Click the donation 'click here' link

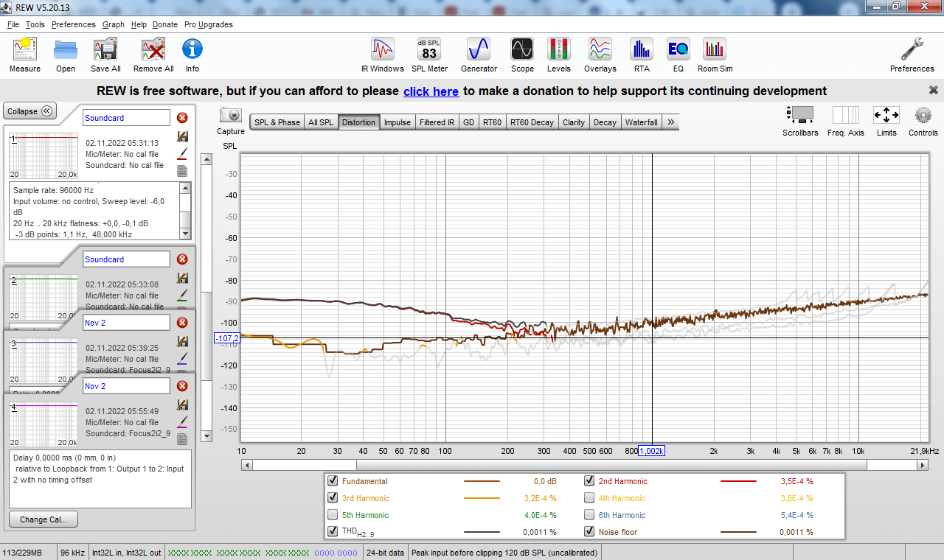[431, 91]
